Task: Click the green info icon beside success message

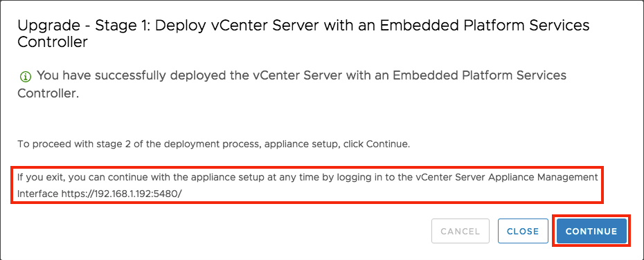Action: (x=26, y=77)
